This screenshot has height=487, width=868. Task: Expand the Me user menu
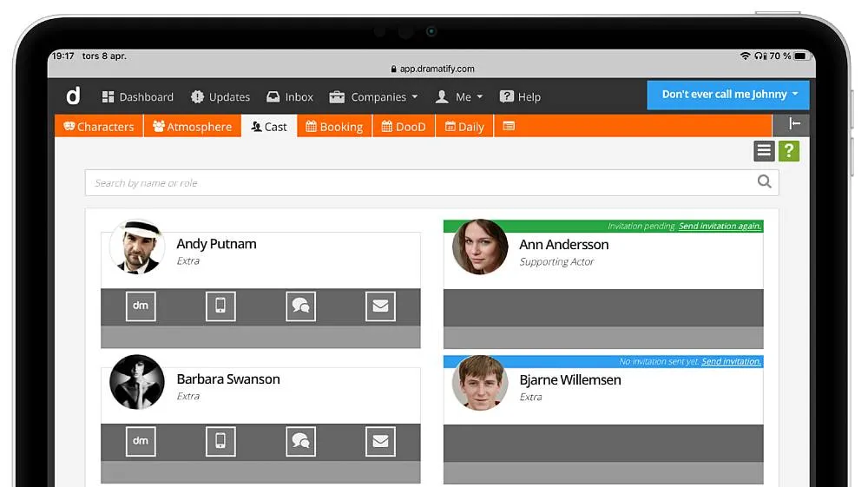(x=459, y=97)
